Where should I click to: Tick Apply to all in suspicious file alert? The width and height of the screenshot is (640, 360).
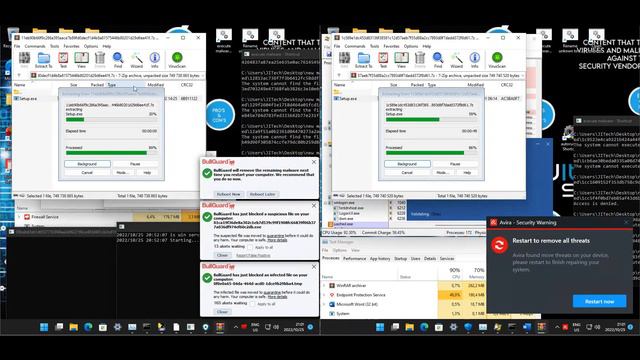click(250, 247)
